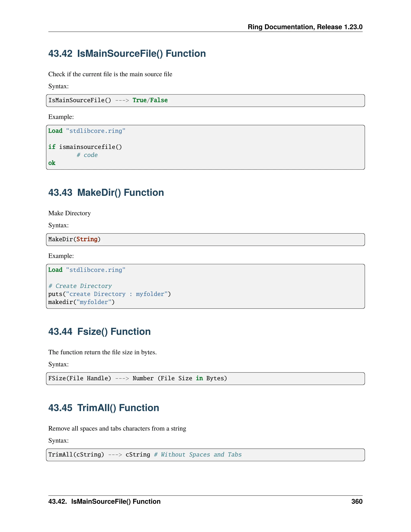This screenshot has height=532, width=411.
Task: Click the TrimAll(cString) syntax code box
Action: tap(205, 455)
